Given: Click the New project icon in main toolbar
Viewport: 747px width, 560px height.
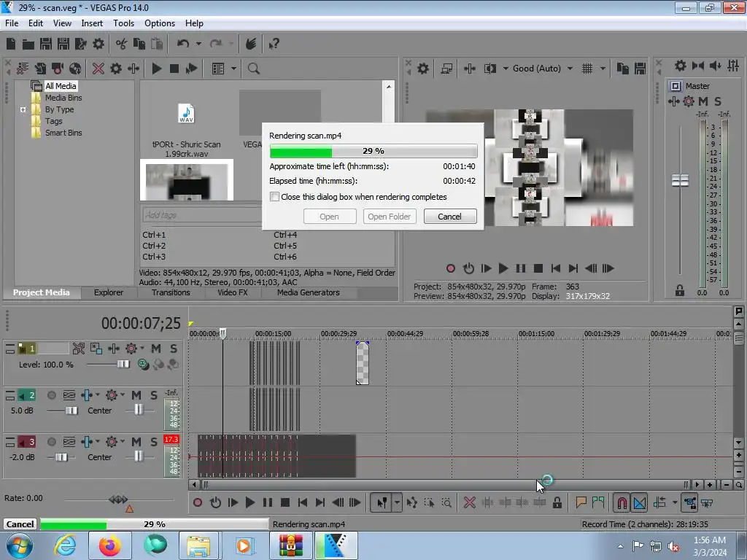Looking at the screenshot, I should 11,44.
